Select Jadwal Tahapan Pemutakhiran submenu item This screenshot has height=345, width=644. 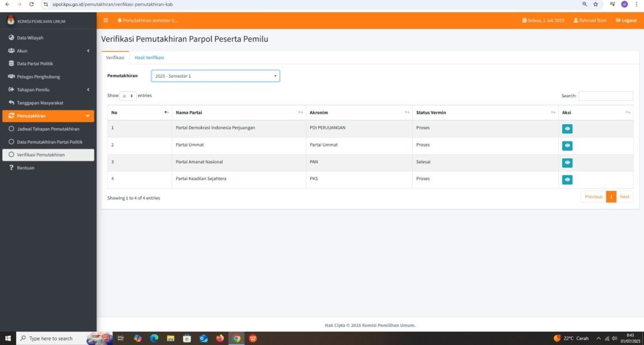point(48,129)
